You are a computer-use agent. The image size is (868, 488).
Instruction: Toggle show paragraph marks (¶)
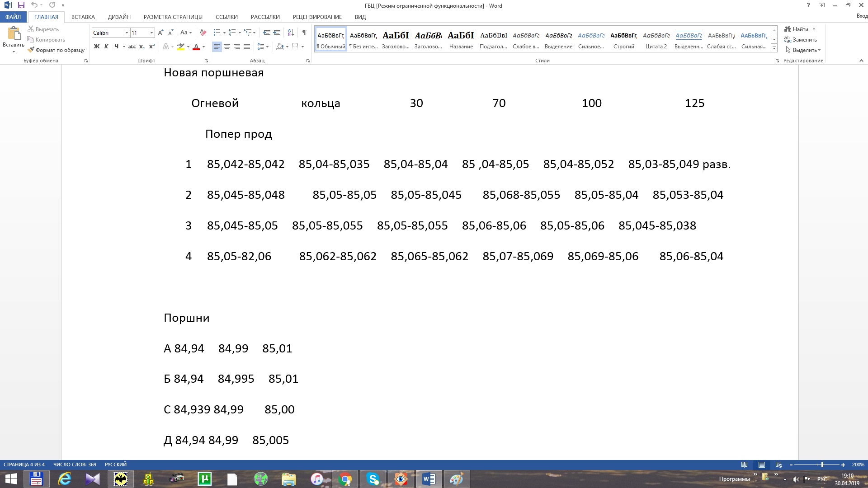(x=305, y=33)
